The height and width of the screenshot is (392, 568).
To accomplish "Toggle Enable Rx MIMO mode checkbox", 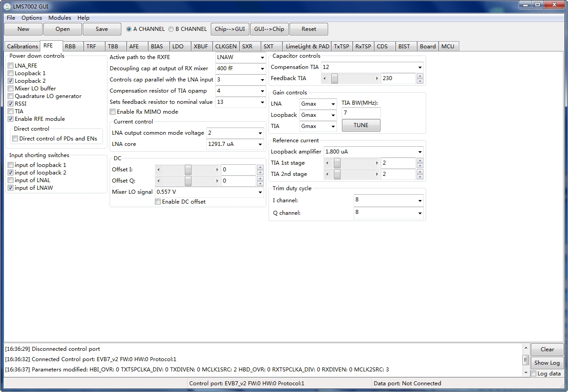I will coord(113,112).
